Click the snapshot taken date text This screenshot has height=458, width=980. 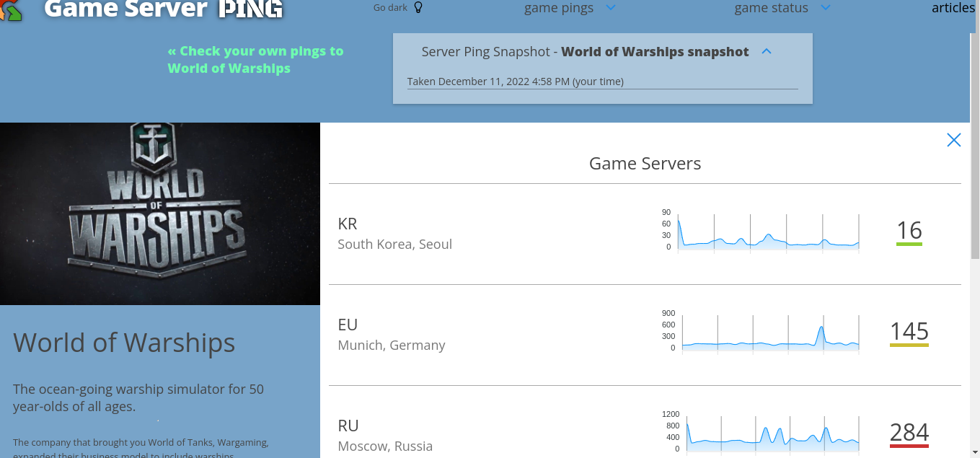pyautogui.click(x=516, y=82)
